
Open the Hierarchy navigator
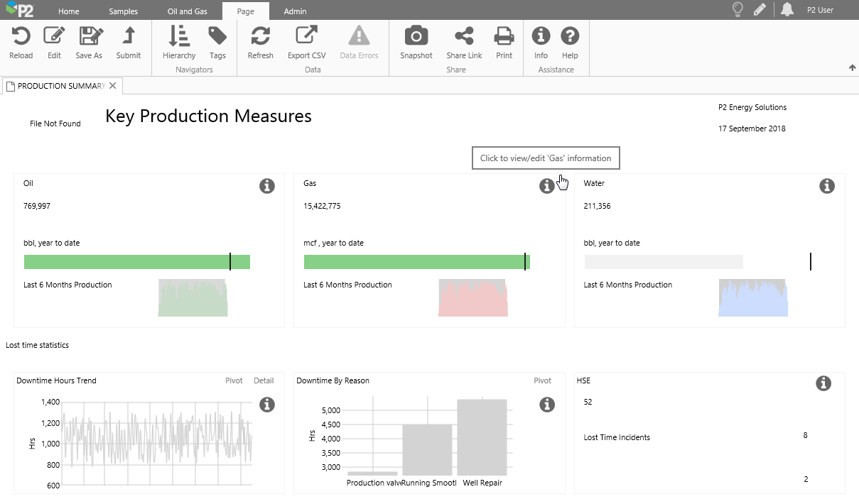click(x=178, y=36)
